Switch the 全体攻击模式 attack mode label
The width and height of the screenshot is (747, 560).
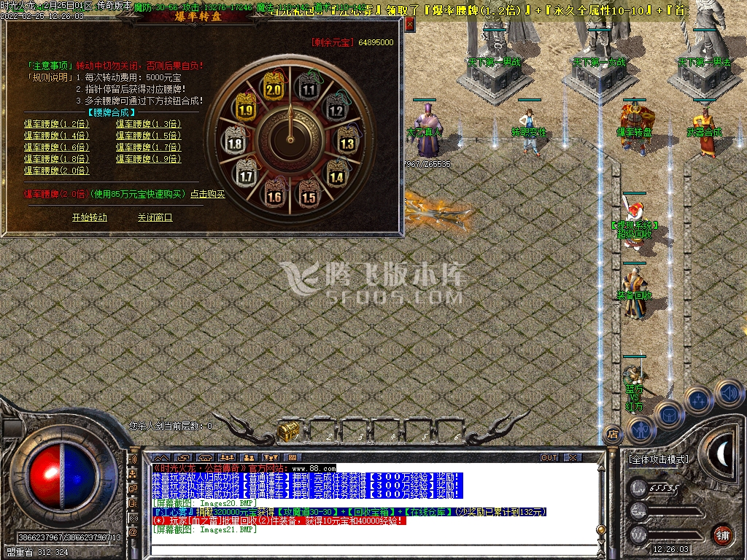coord(659,459)
